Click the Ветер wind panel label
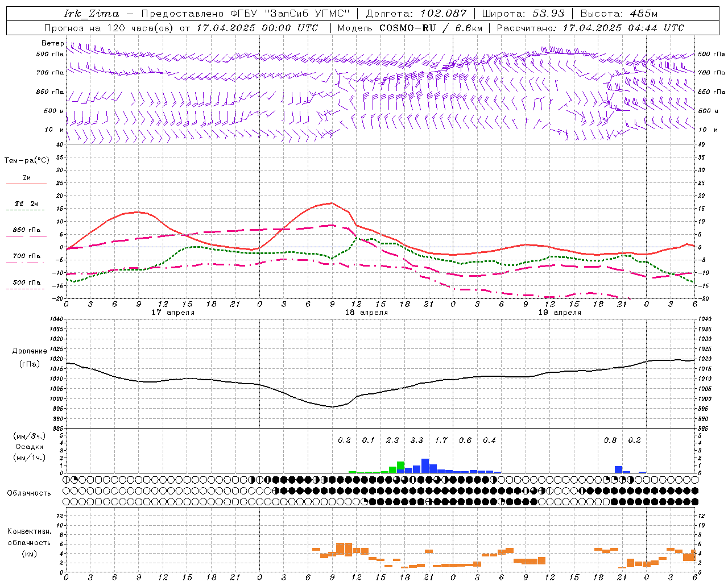The image size is (728, 582). coord(53,43)
